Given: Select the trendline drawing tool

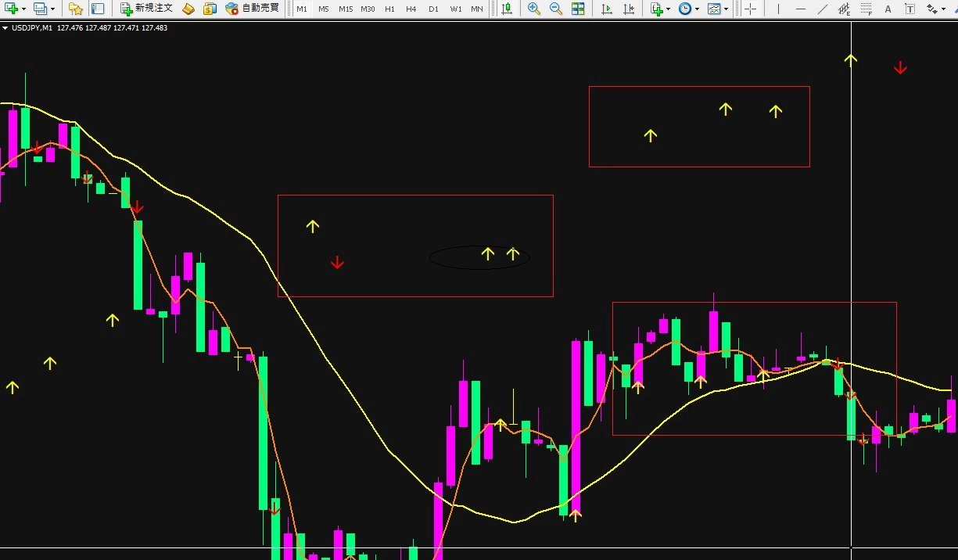Looking at the screenshot, I should coord(822,9).
